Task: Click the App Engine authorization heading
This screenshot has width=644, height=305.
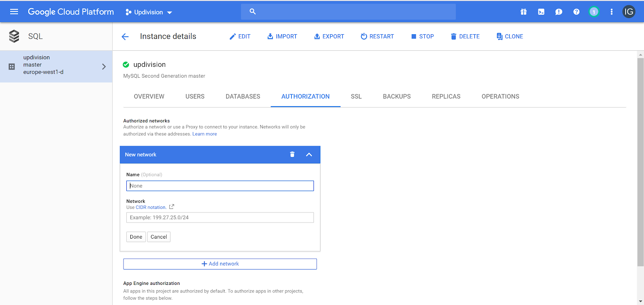Action: pyautogui.click(x=151, y=283)
